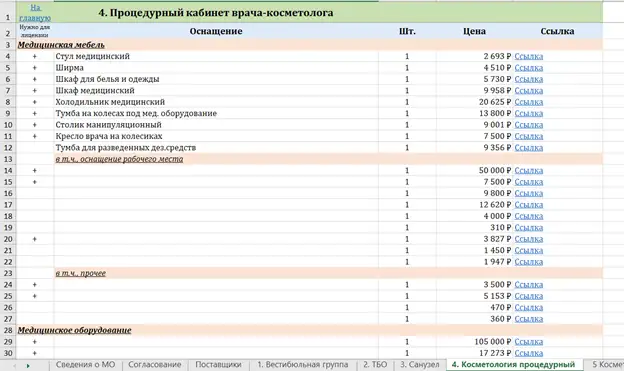Open the 'На главную' link
Screen dimensions: 624x371
pyautogui.click(x=35, y=12)
